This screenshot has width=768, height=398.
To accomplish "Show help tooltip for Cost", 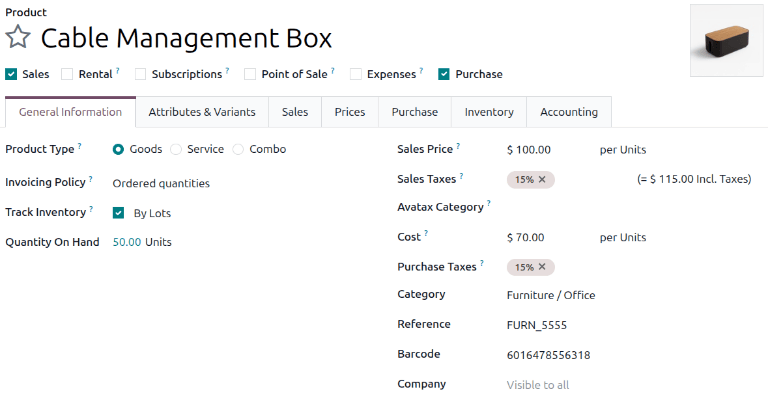I will [426, 234].
